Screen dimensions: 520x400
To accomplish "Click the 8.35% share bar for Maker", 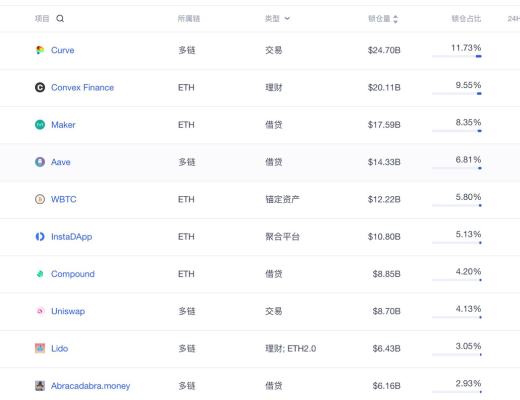I will click(x=457, y=131).
